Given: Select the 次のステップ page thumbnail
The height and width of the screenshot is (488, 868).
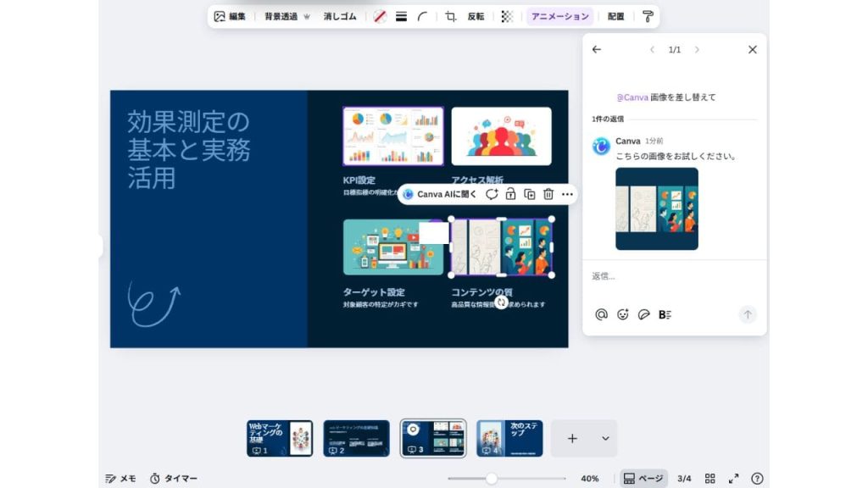Looking at the screenshot, I should (x=509, y=438).
